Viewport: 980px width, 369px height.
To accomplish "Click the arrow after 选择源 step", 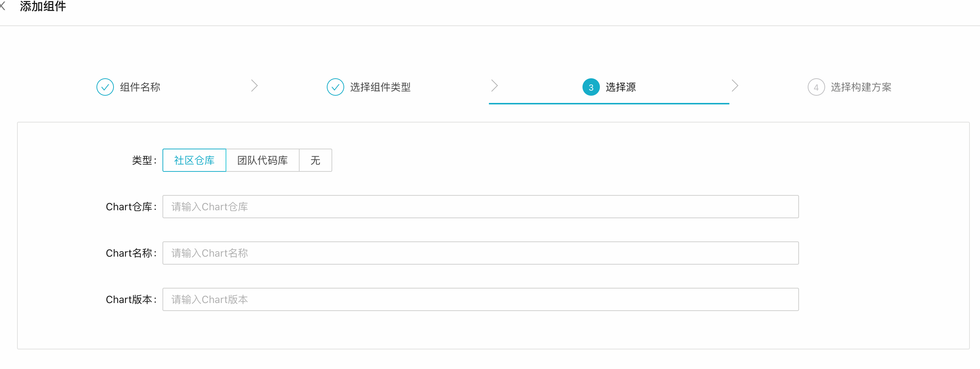I will (x=734, y=86).
